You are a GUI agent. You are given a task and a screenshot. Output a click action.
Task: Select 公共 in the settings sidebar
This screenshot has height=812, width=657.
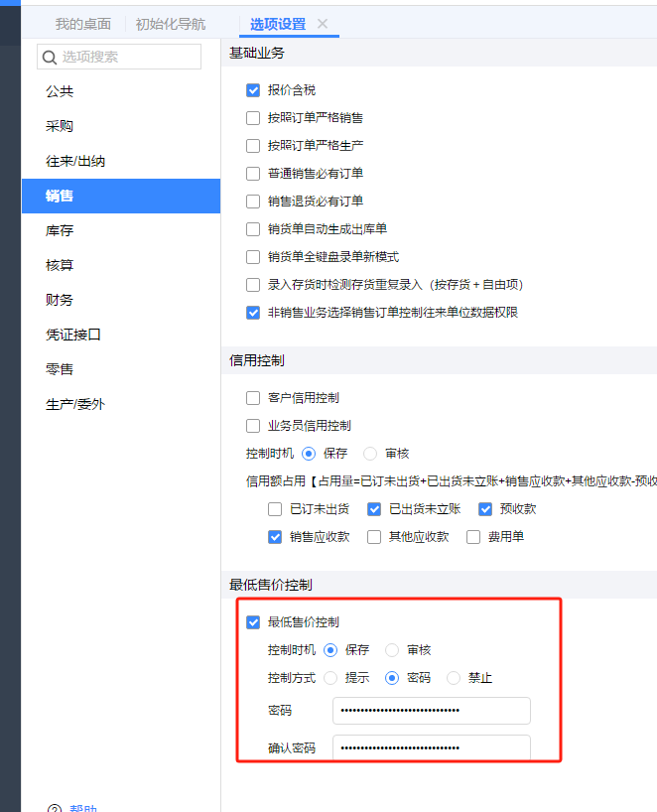pos(60,91)
